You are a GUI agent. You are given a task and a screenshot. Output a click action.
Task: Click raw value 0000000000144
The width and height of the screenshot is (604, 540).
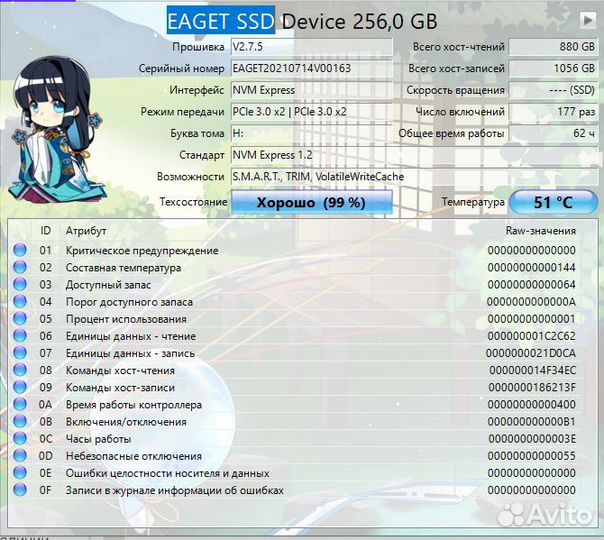coord(532,267)
